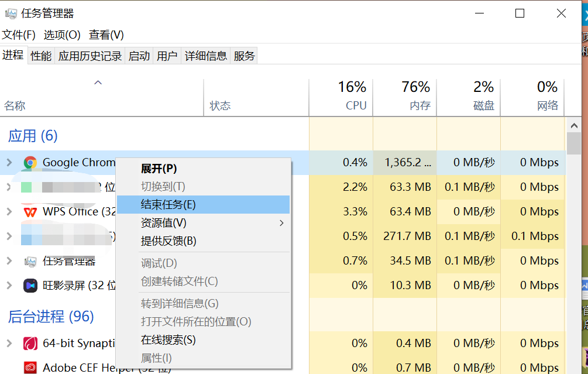Expand the Google Chrome process group

tap(9, 163)
